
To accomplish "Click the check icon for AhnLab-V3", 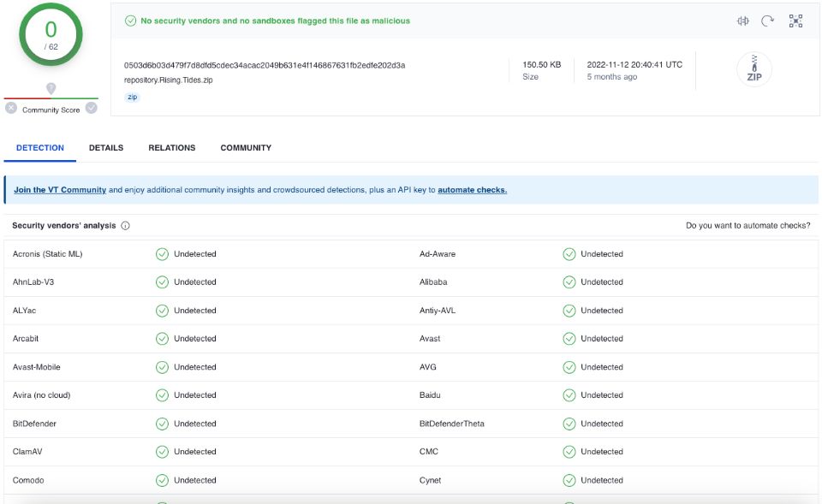I will pos(162,282).
